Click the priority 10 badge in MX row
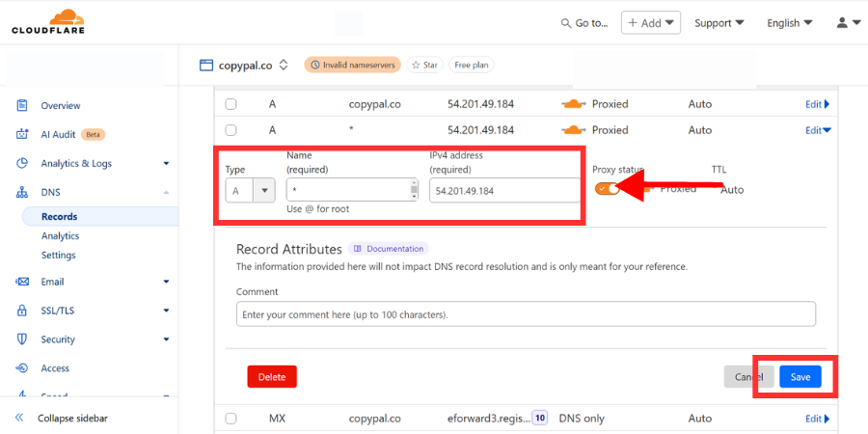The height and width of the screenshot is (434, 868). pyautogui.click(x=540, y=418)
